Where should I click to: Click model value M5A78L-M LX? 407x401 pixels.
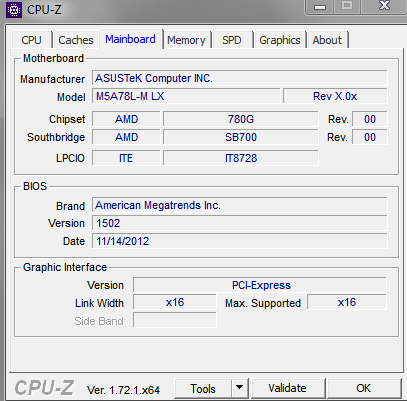click(x=186, y=96)
